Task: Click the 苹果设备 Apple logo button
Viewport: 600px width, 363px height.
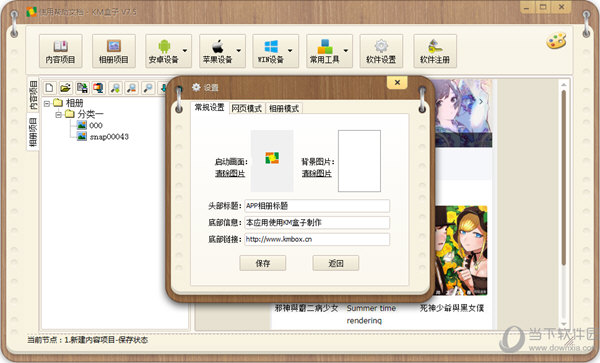Action: (x=217, y=51)
